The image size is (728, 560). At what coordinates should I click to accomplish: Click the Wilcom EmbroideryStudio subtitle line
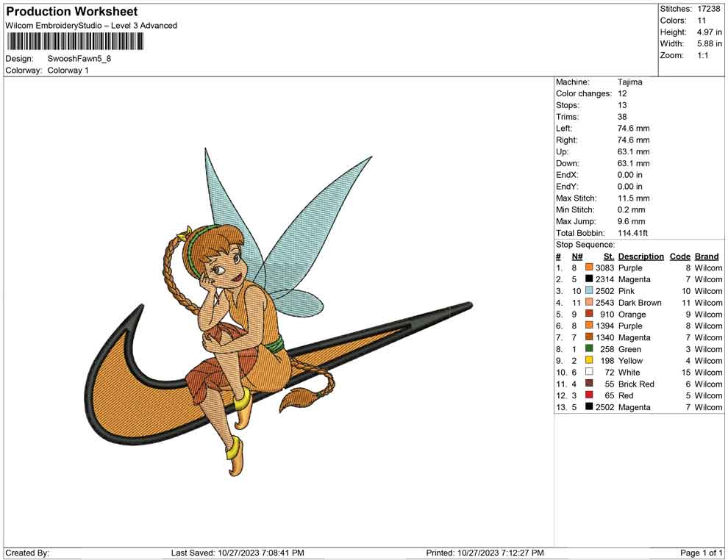(91, 26)
